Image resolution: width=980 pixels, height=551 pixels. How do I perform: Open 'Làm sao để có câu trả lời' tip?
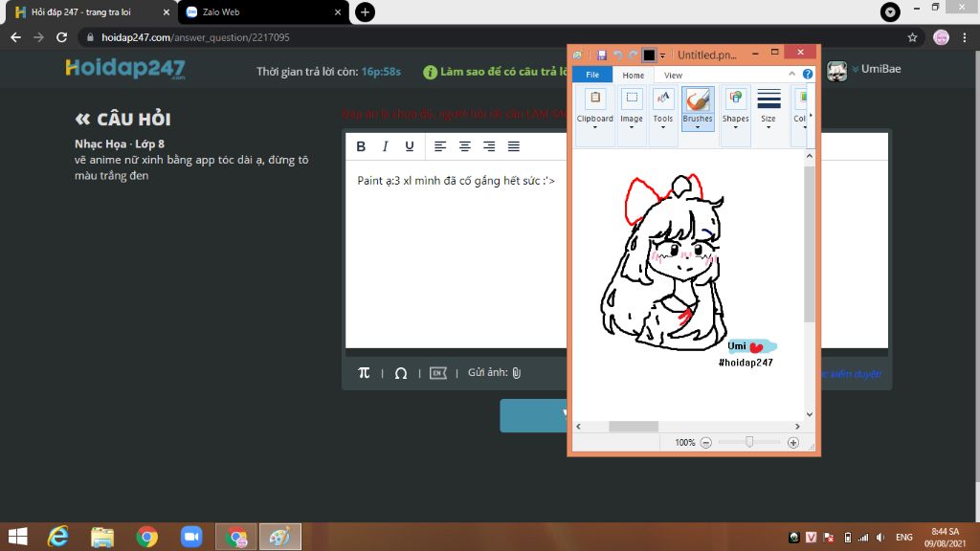click(495, 72)
